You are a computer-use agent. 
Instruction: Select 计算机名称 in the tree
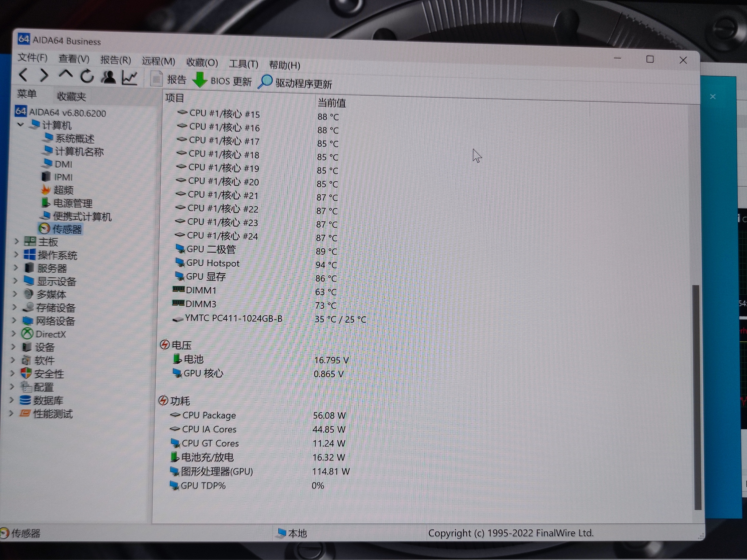point(73,152)
